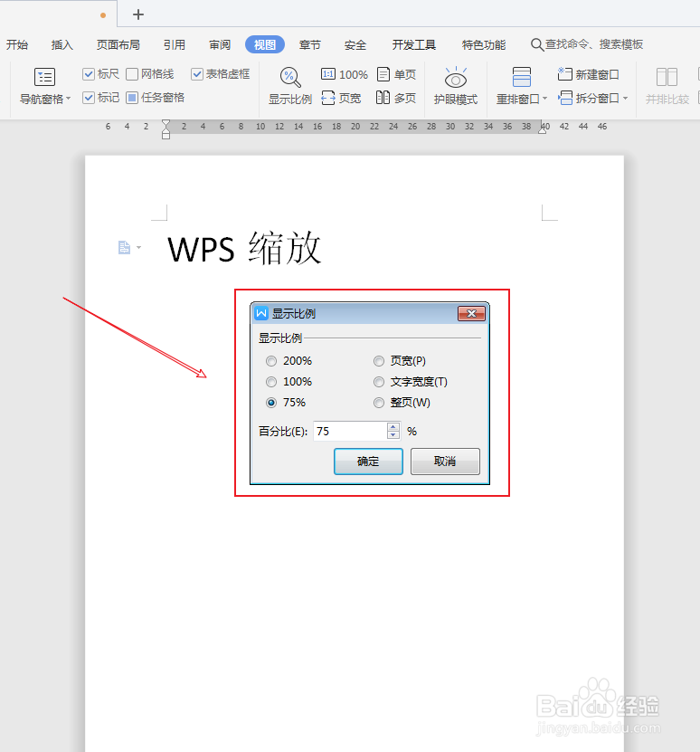This screenshot has height=752, width=700.
Task: Select the 200% radio option
Action: coord(271,361)
